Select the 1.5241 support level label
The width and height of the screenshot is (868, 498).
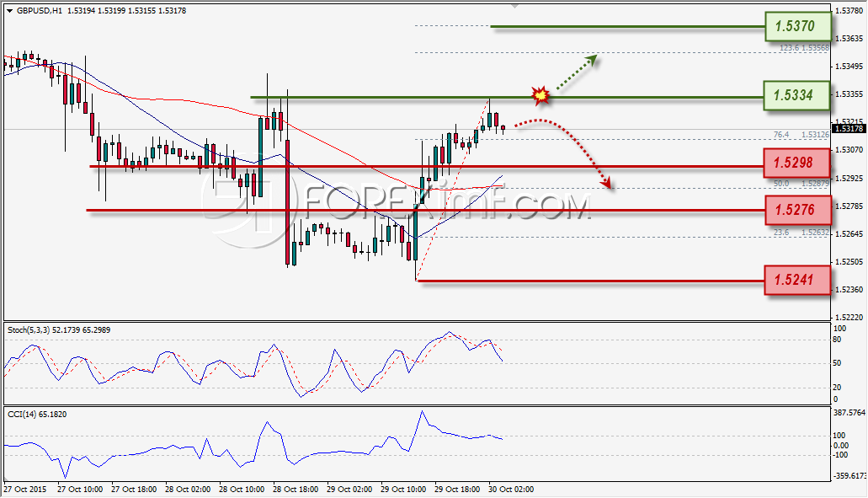pyautogui.click(x=797, y=280)
